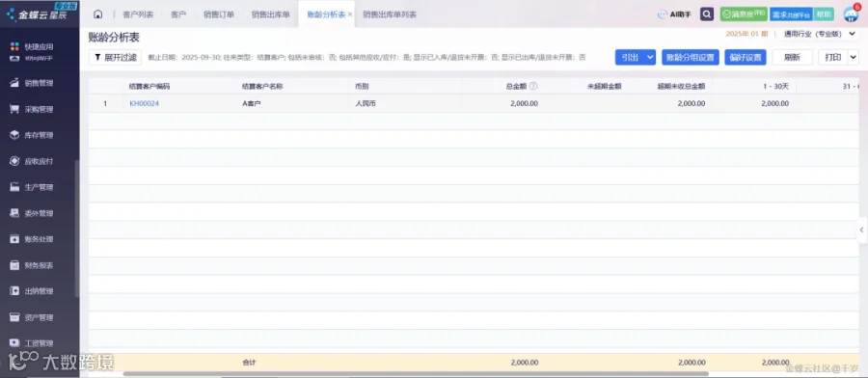Switch to the 销售出库单列表 tab
This screenshot has height=378, width=868.
(390, 14)
